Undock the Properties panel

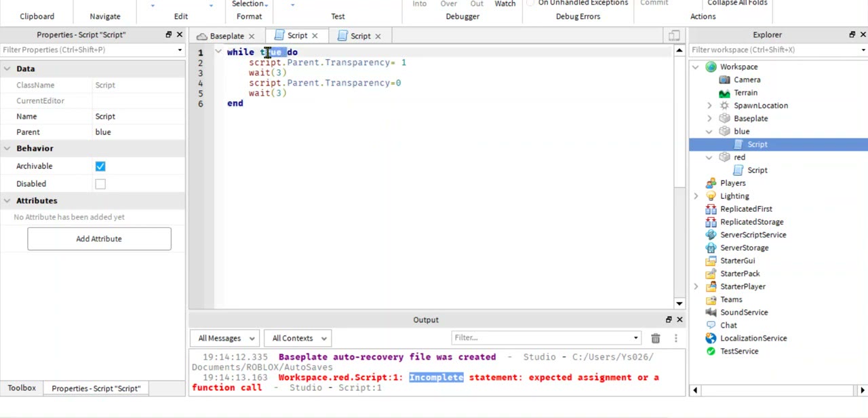tap(169, 35)
